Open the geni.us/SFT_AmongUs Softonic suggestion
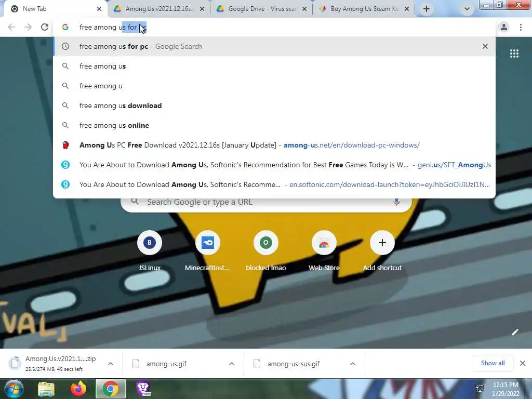Screen dimensions: 532x399 tap(274, 165)
